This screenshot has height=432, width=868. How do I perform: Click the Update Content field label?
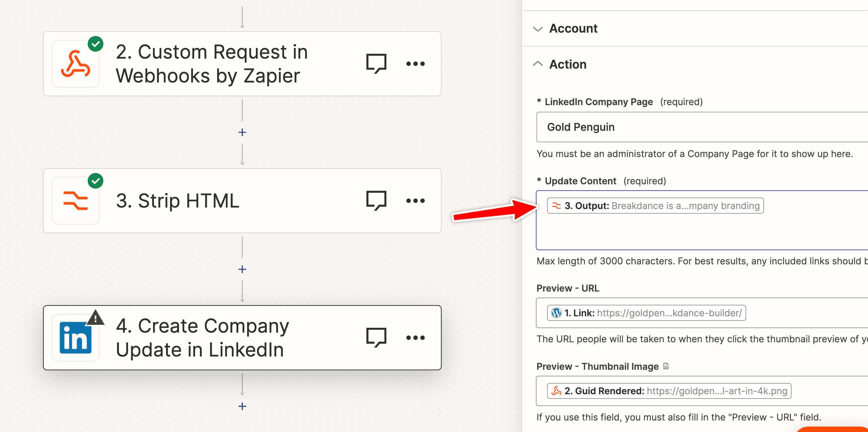(580, 181)
